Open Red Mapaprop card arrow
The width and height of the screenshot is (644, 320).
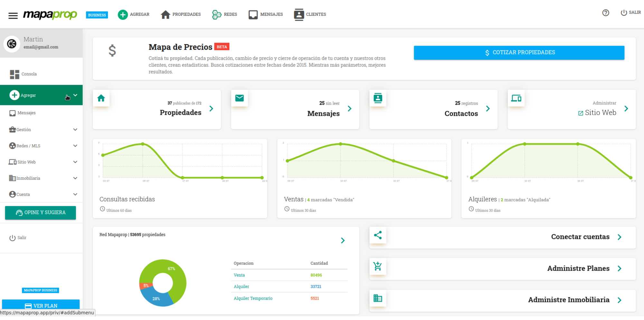343,240
